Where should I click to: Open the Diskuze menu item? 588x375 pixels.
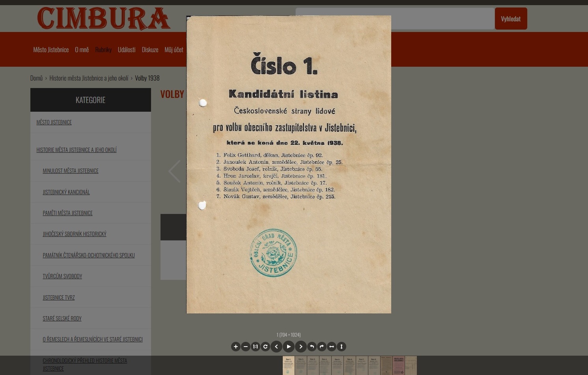[x=150, y=50]
